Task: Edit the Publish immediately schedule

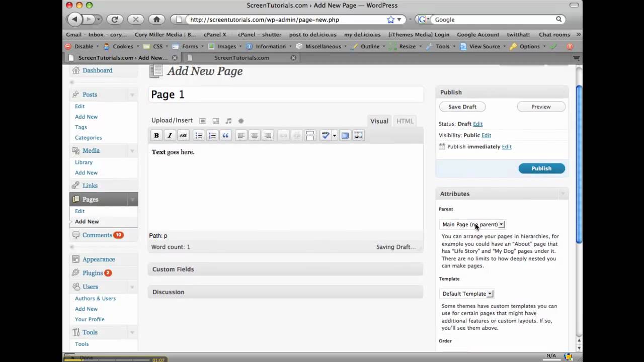Action: click(507, 147)
